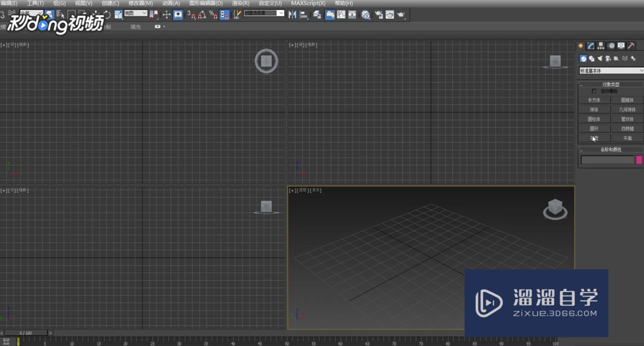
Task: Click the 长方体 button
Action: pyautogui.click(x=594, y=100)
